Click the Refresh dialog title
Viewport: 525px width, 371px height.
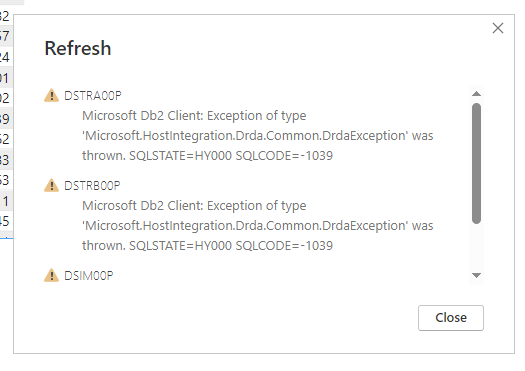coord(78,48)
